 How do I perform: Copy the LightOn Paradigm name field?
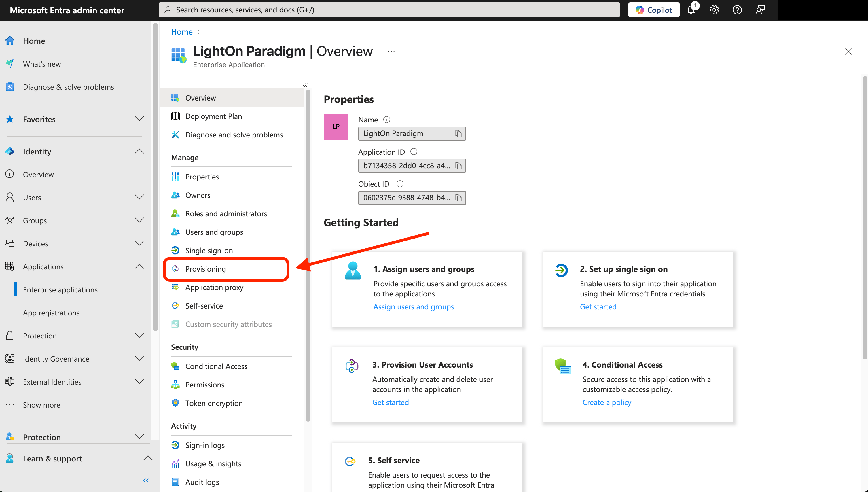(458, 134)
